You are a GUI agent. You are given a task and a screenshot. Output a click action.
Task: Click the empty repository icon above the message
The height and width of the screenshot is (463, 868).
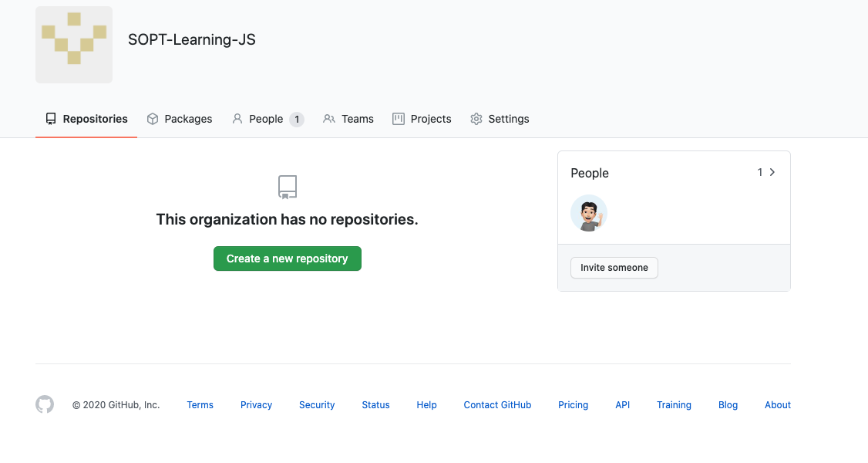point(288,188)
